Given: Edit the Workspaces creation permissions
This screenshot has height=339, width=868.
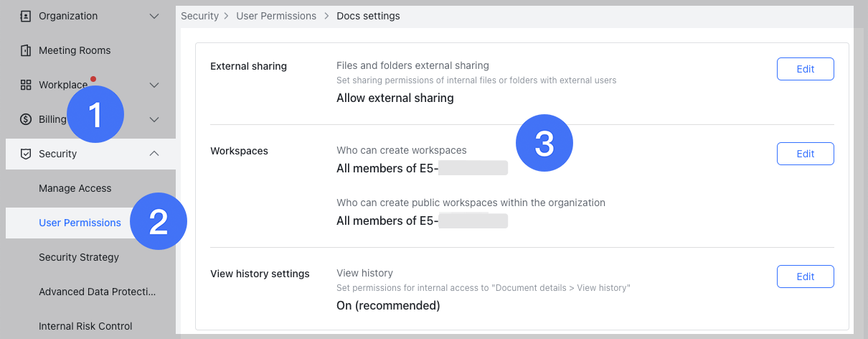Looking at the screenshot, I should click(x=805, y=154).
